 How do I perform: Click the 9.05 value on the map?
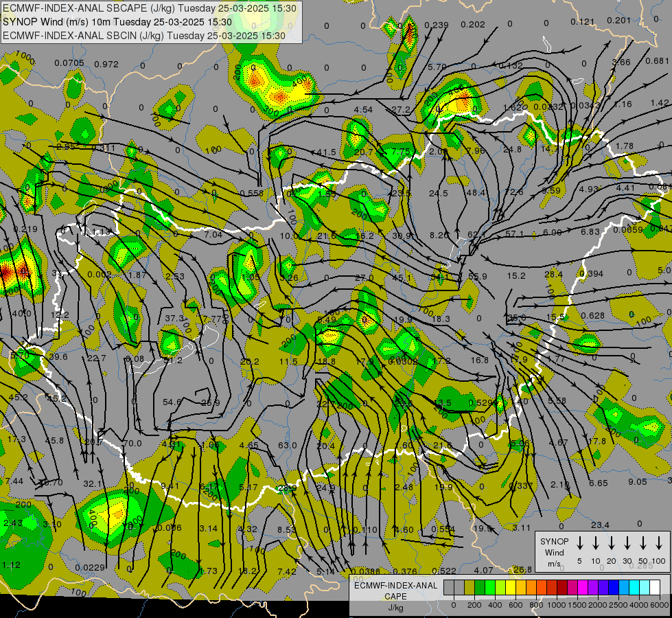tap(637, 482)
